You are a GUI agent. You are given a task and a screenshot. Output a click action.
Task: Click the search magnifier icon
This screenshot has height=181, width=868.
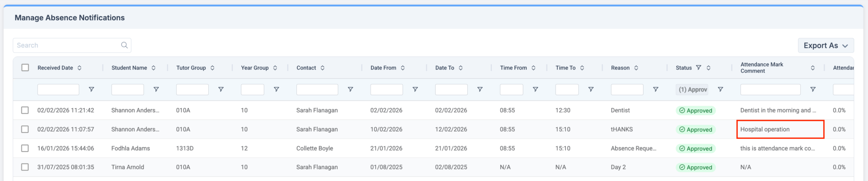pyautogui.click(x=124, y=45)
